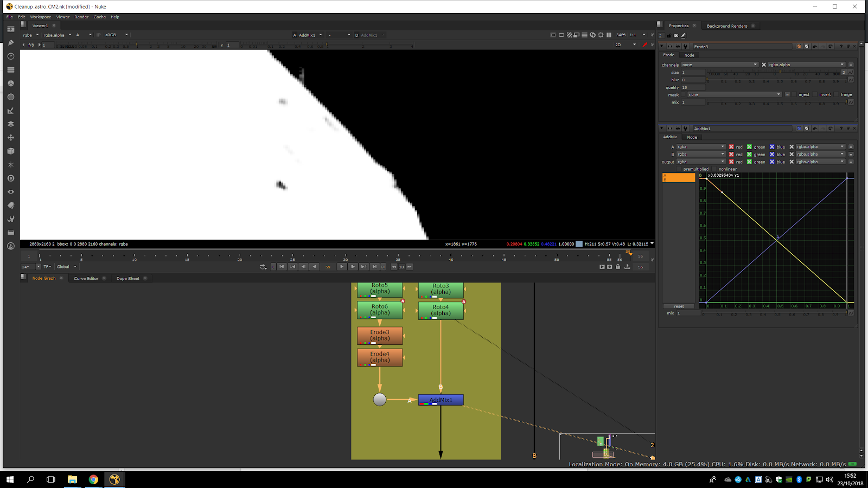This screenshot has height=488, width=868.
Task: Open the 3D nodes cube icon
Action: click(10, 151)
